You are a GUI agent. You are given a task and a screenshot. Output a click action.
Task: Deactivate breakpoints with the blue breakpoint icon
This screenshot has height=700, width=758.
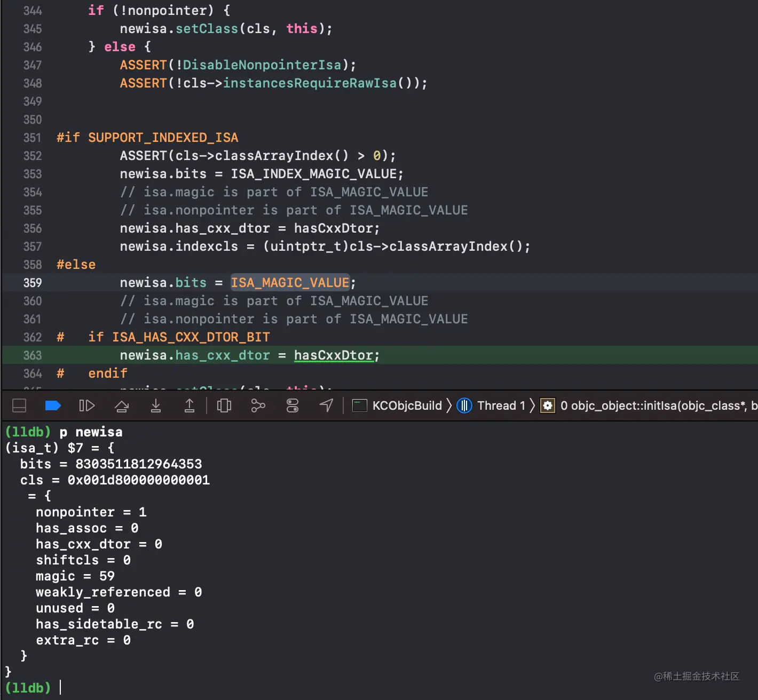click(x=53, y=406)
